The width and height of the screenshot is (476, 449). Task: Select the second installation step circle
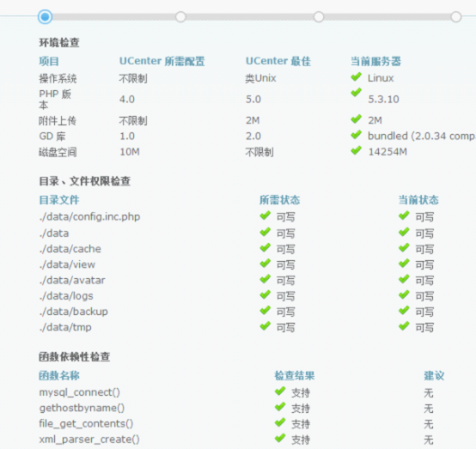180,16
